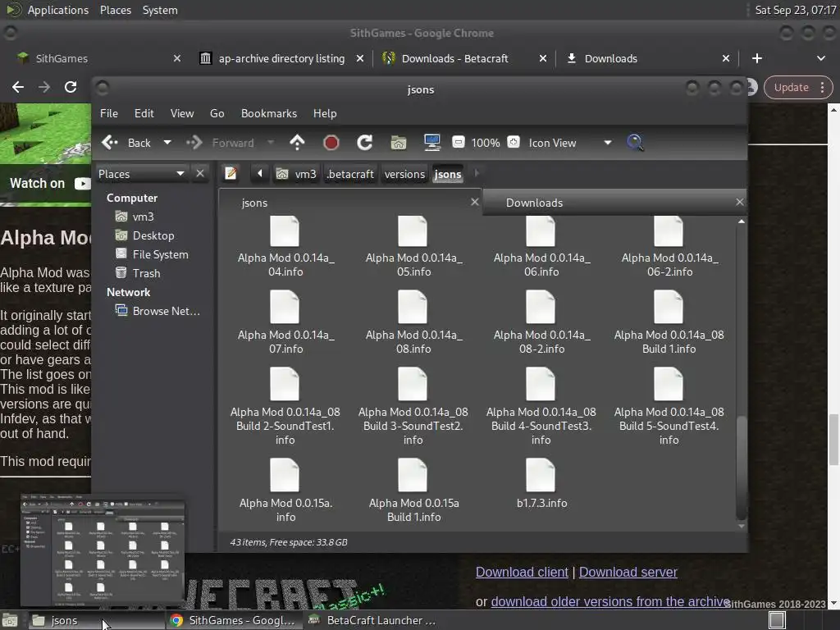Select the .betacraft path breadcrumb
Viewport: 840px width, 630px height.
click(x=350, y=174)
